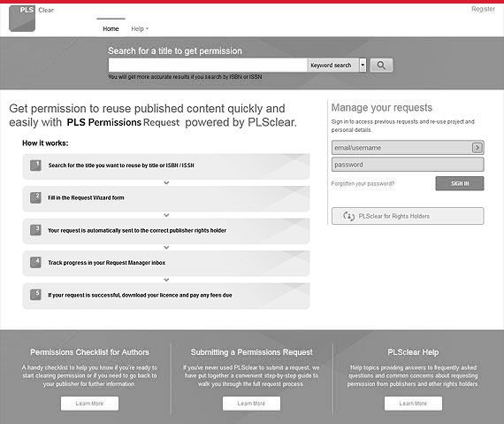This screenshot has width=504, height=424.
Task: Click 'Track progress in your Request Manager inbox'
Action: 107,263
